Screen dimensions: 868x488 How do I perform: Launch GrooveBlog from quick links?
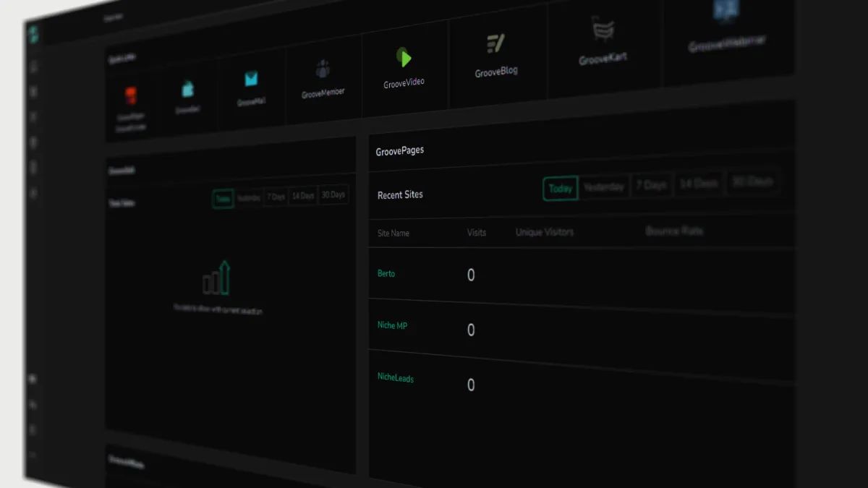click(x=495, y=43)
